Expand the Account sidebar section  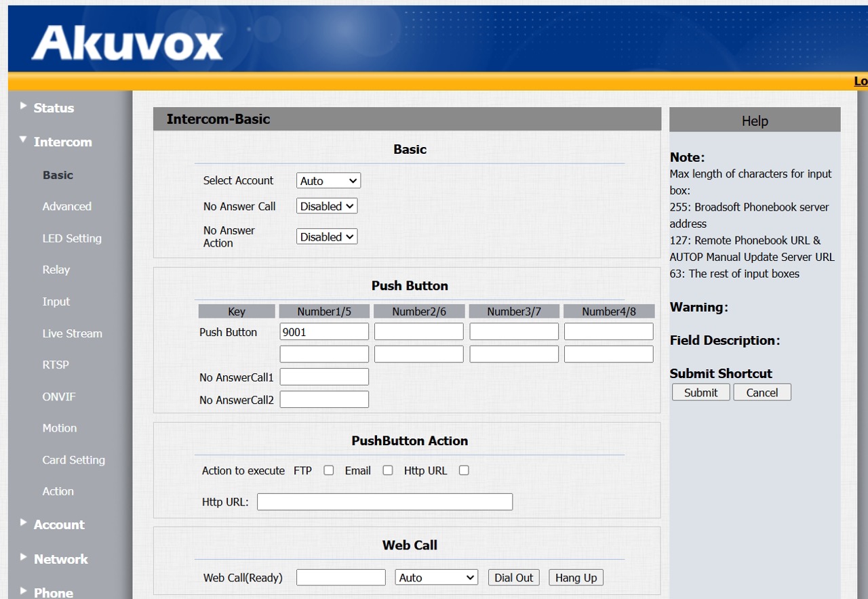[58, 524]
